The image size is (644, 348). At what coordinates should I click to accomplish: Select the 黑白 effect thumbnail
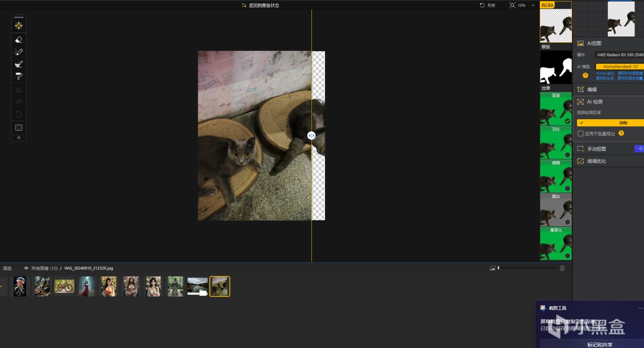click(x=556, y=210)
